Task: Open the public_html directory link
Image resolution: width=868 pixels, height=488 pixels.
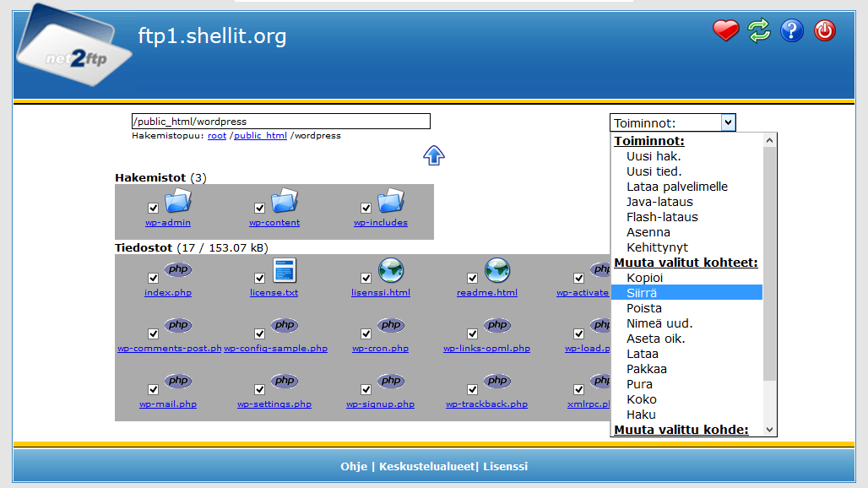Action: (260, 136)
